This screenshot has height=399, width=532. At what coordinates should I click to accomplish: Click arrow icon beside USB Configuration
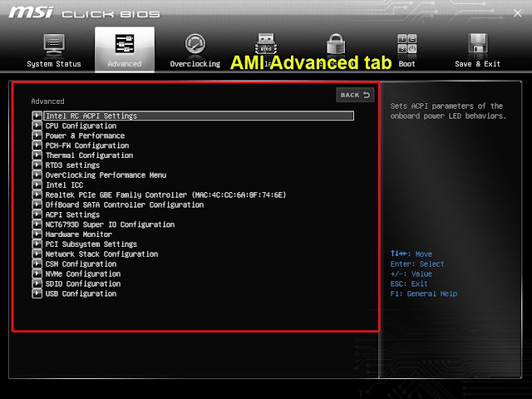(x=37, y=293)
